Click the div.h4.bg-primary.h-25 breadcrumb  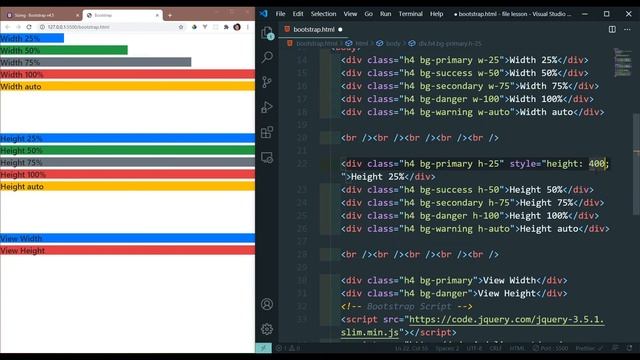[450, 43]
